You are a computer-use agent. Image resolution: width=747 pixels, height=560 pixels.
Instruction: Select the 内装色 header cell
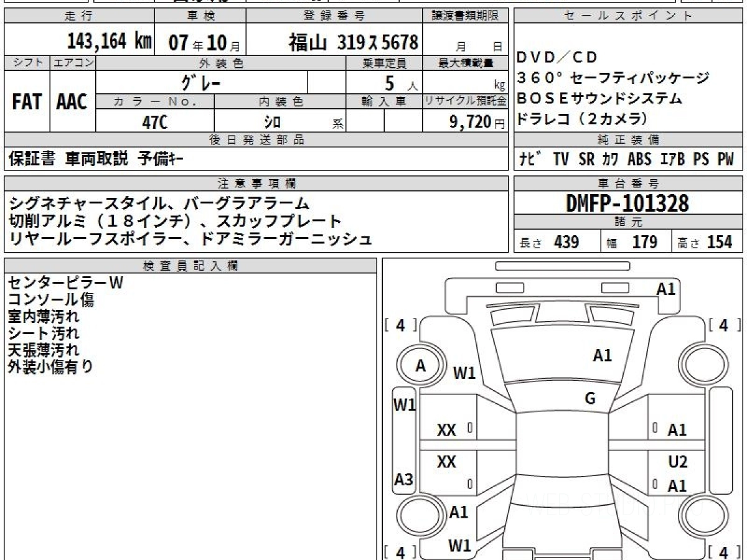coord(280,101)
